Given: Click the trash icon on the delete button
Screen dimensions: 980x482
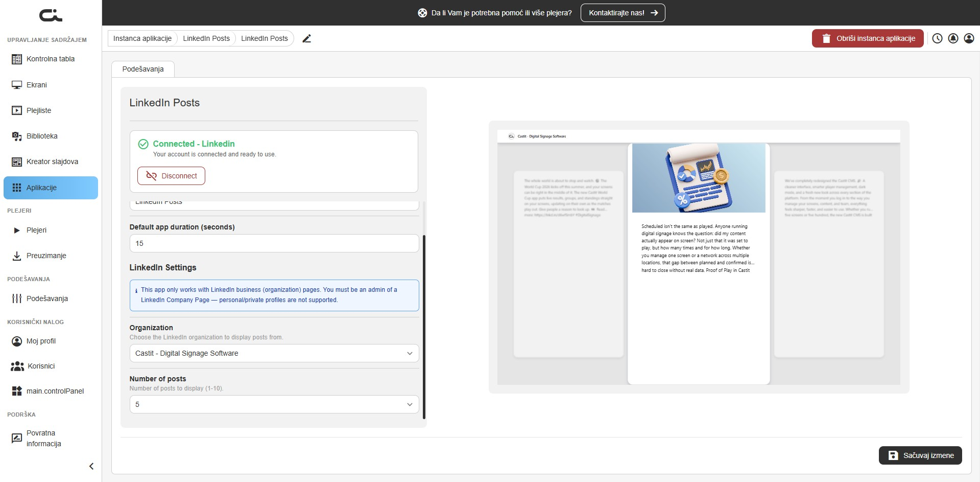Looking at the screenshot, I should point(826,38).
